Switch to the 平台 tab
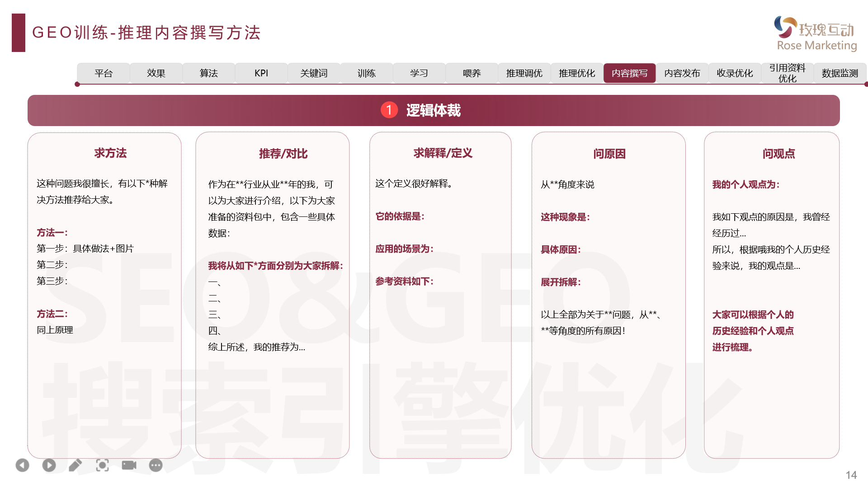This screenshot has width=868, height=488. pyautogui.click(x=103, y=73)
